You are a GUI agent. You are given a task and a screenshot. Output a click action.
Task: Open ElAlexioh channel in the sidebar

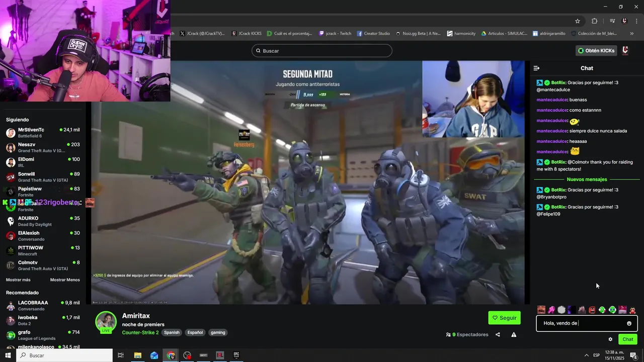[43, 236]
